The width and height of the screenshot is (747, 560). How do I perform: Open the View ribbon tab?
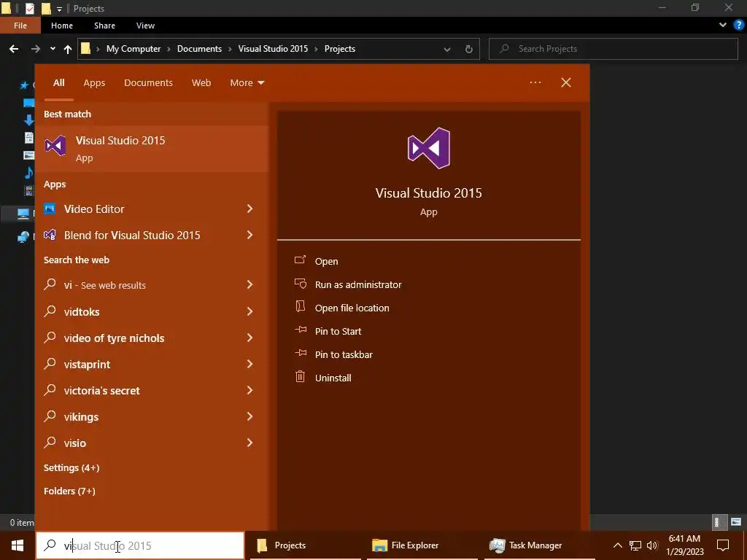click(x=145, y=26)
